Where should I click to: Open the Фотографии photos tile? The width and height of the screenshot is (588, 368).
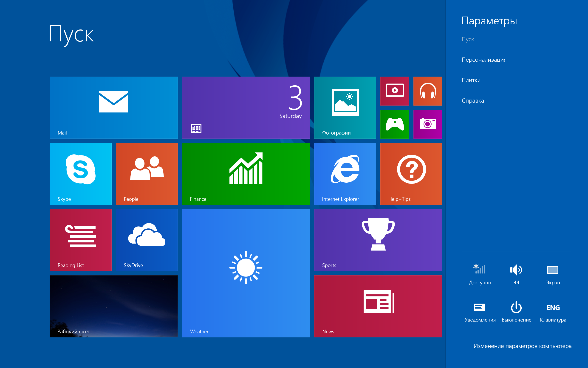(345, 108)
